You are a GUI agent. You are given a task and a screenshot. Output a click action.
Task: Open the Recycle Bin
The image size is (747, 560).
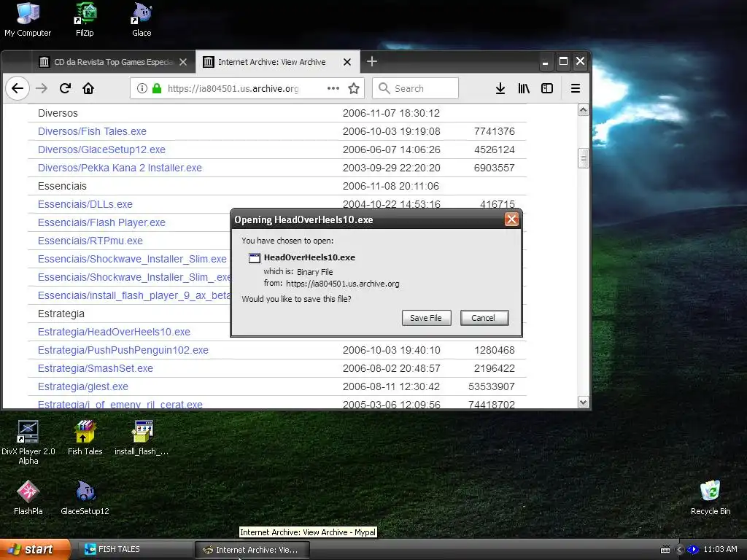click(711, 497)
